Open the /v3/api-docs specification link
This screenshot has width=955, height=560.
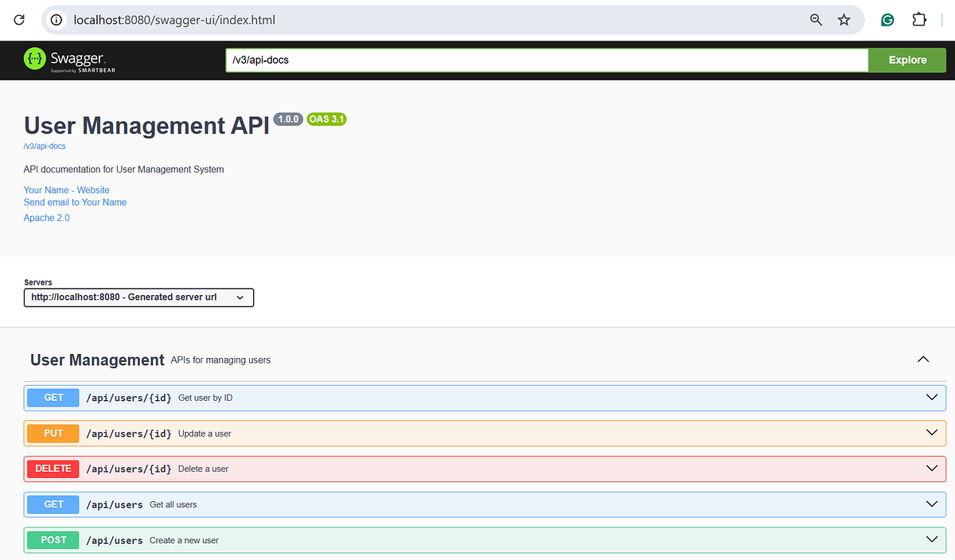coord(45,146)
